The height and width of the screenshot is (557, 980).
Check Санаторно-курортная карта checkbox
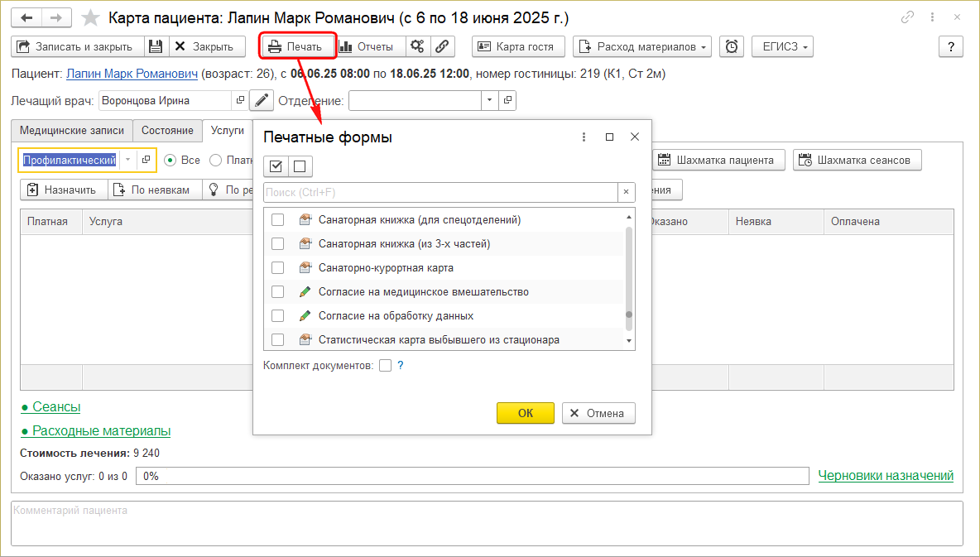pos(277,267)
